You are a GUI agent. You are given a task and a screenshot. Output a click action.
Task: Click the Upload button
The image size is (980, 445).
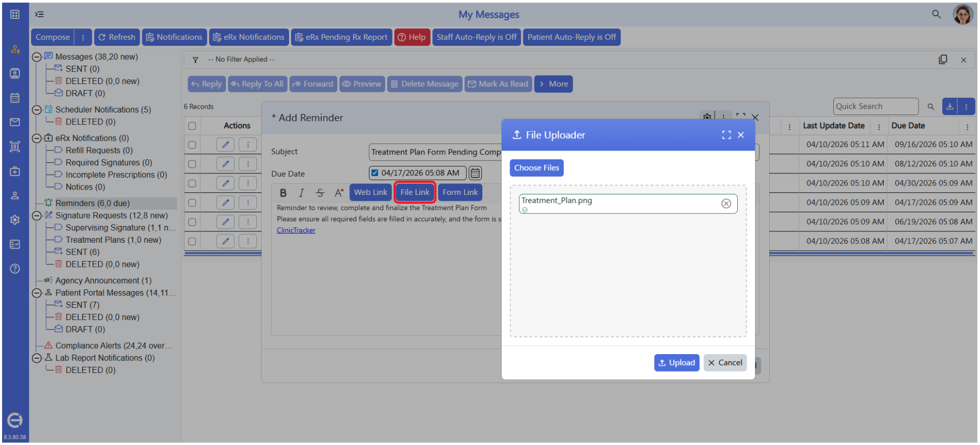[677, 363]
